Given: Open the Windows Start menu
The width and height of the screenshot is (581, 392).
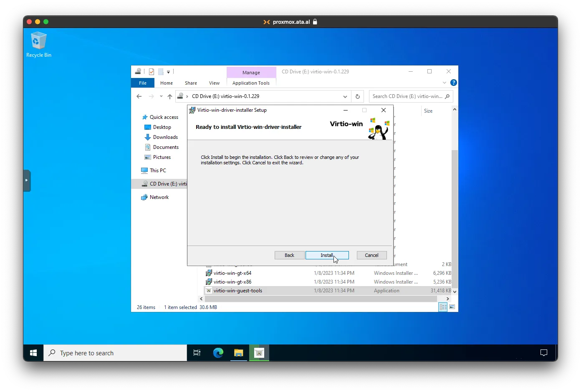Looking at the screenshot, I should point(33,353).
